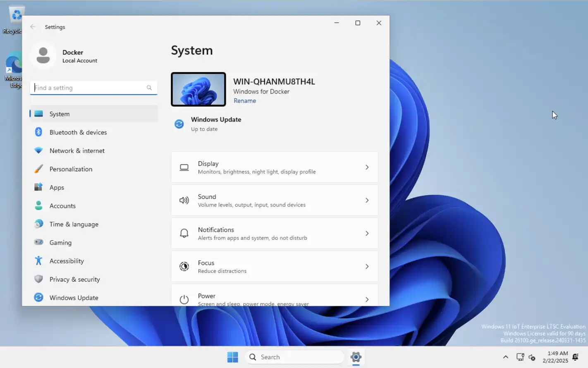Viewport: 588px width, 368px height.
Task: Click the Privacy & security shield icon
Action: pos(38,279)
